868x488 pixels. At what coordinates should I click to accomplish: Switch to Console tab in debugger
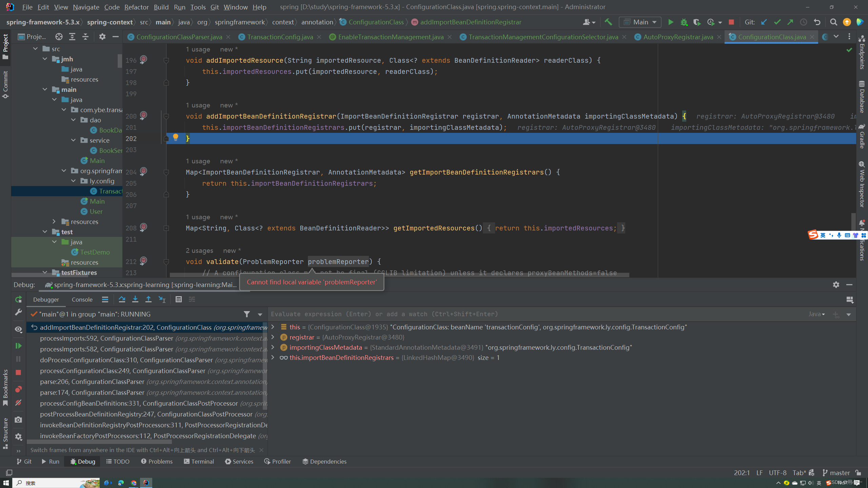click(82, 300)
